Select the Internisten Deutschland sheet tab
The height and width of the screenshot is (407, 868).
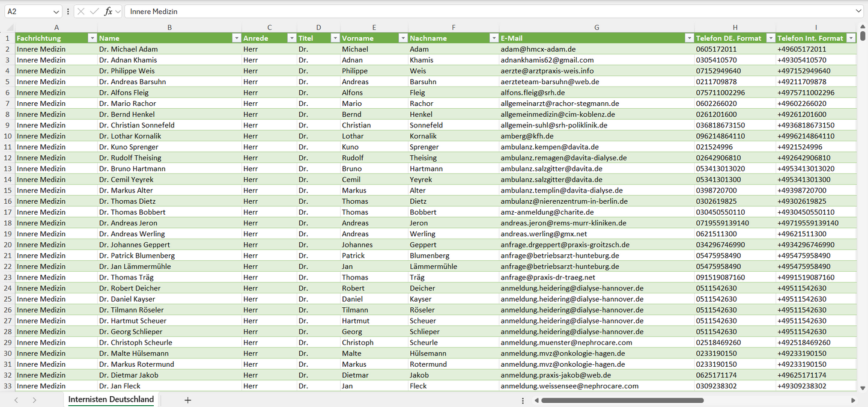(111, 400)
